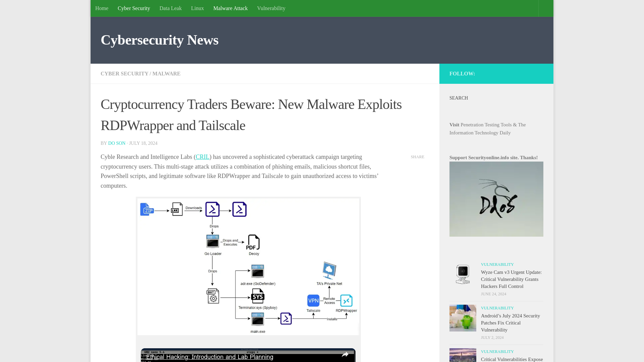
Task: Open the Ethical Hacking video title
Action: coord(210,357)
